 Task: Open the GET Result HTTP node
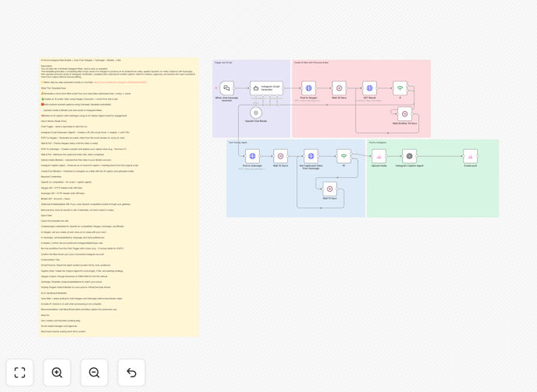tap(369, 88)
